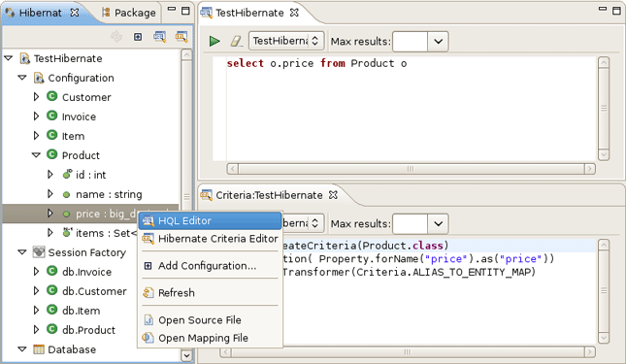Open HQL editor icon in Hibernate view toolbar
The height and width of the screenshot is (364, 626).
pyautogui.click(x=160, y=37)
